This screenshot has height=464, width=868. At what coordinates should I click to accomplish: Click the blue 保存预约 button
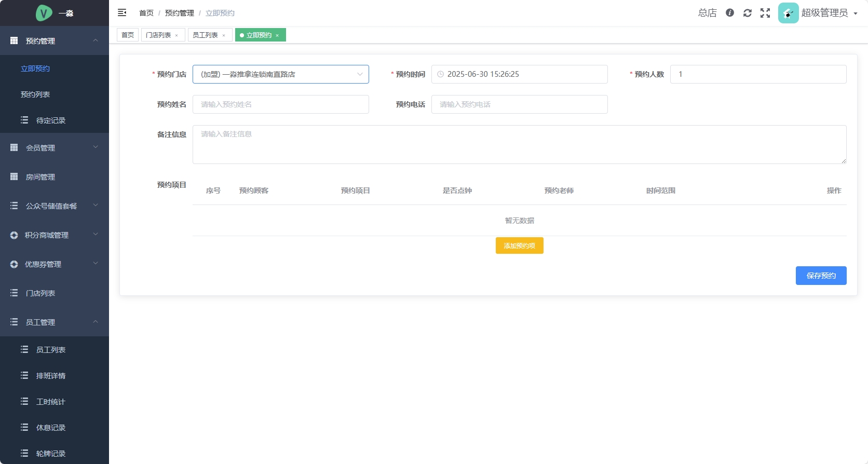[821, 276]
